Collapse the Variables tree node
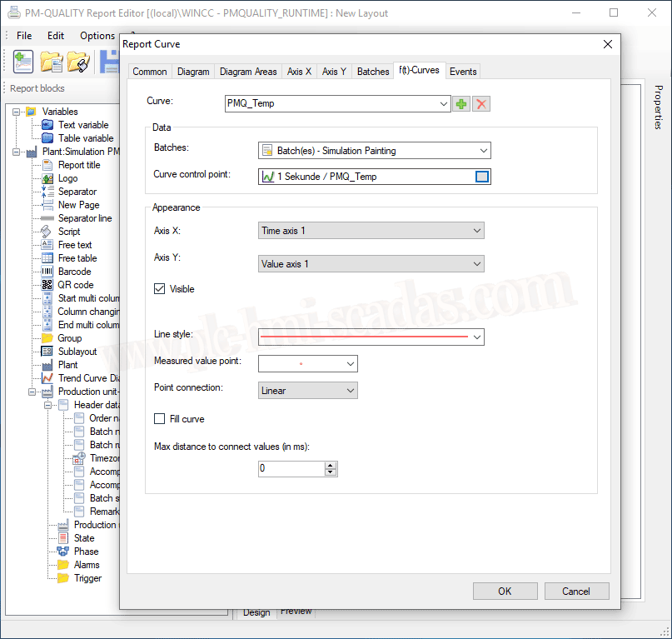672x639 pixels. (x=16, y=112)
